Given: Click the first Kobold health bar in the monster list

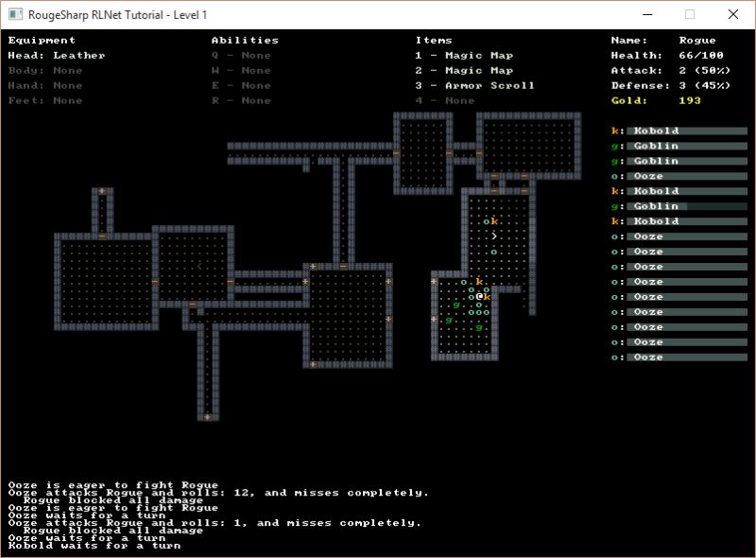Looking at the screenshot, I should tap(687, 131).
